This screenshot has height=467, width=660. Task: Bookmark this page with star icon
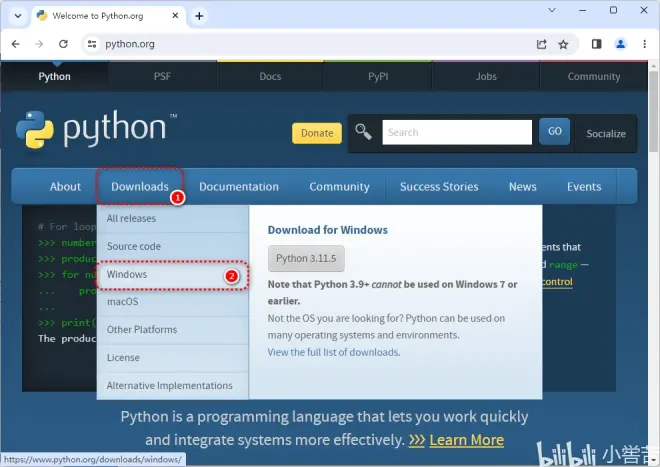pyautogui.click(x=563, y=44)
